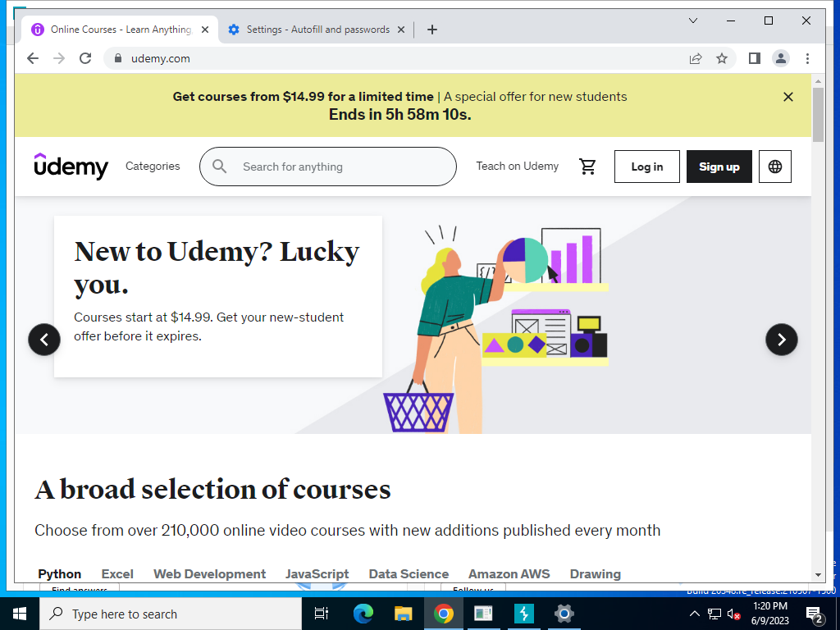
Task: Open the Categories menu
Action: coord(153,166)
